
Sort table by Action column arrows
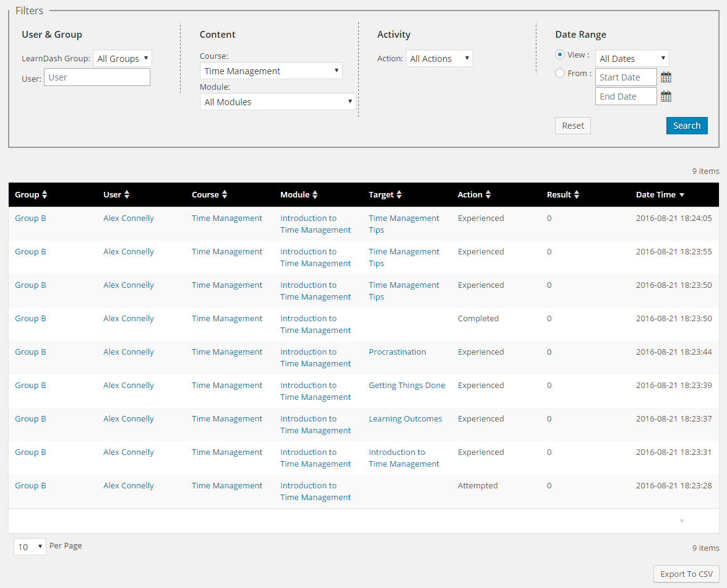[488, 195]
